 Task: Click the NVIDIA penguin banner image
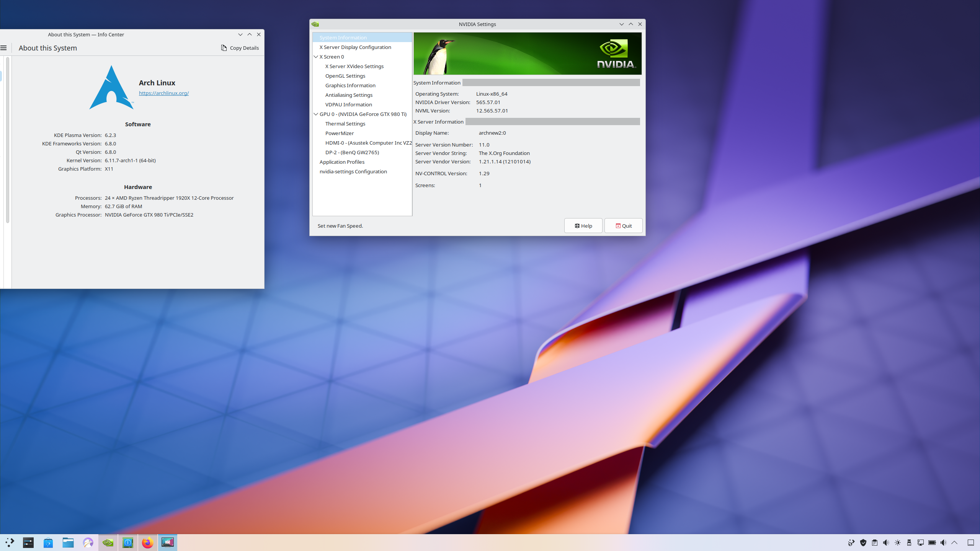528,54
